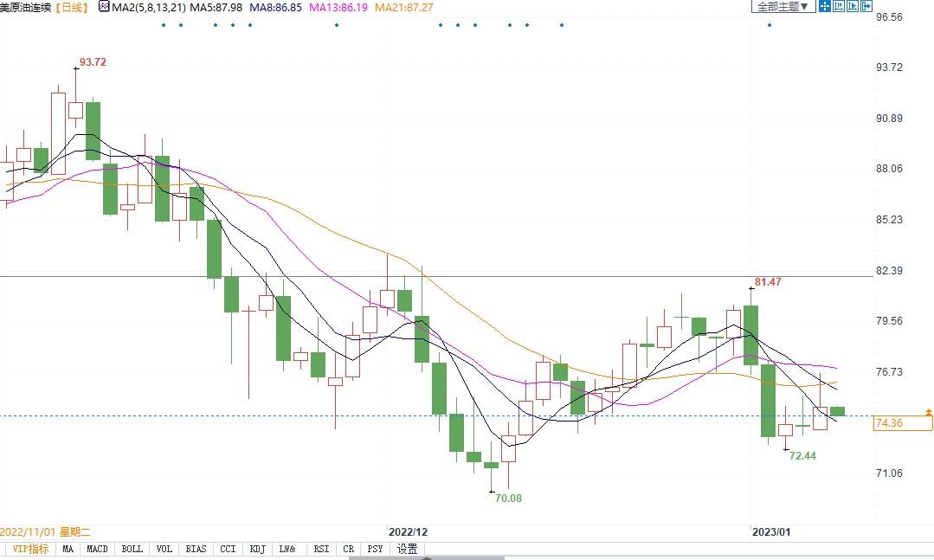Select the KDJ indicator tab
The width and height of the screenshot is (934, 560).
pyautogui.click(x=257, y=549)
